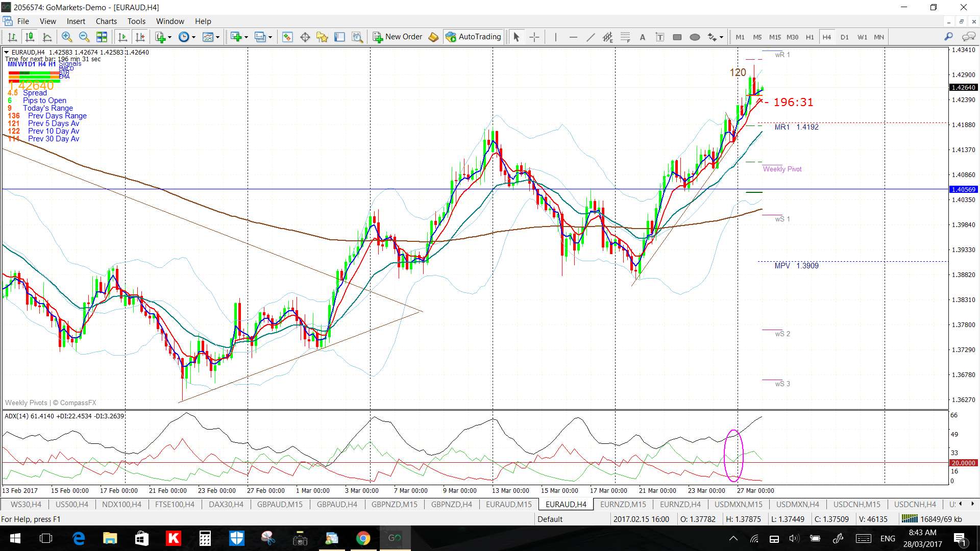Screen dimensions: 980x551
Task: Switch timeframe to M15
Action: (x=775, y=37)
